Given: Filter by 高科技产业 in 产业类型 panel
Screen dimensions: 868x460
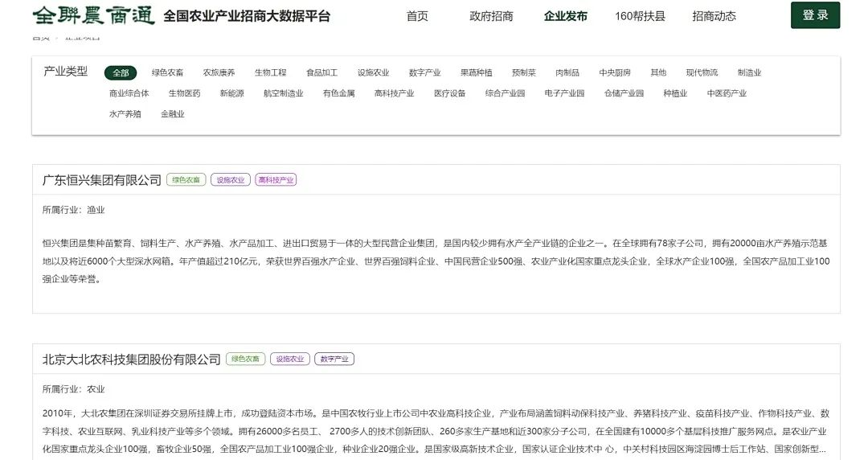Looking at the screenshot, I should (x=394, y=93).
